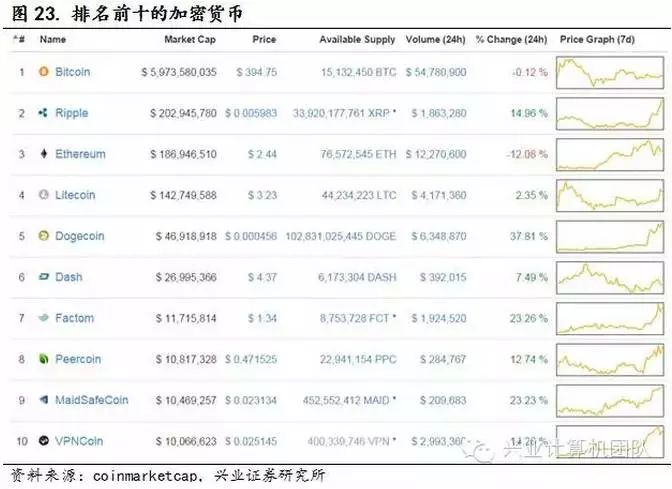This screenshot has width=672, height=489.
Task: Sort table by Market Cap header
Action: click(190, 39)
